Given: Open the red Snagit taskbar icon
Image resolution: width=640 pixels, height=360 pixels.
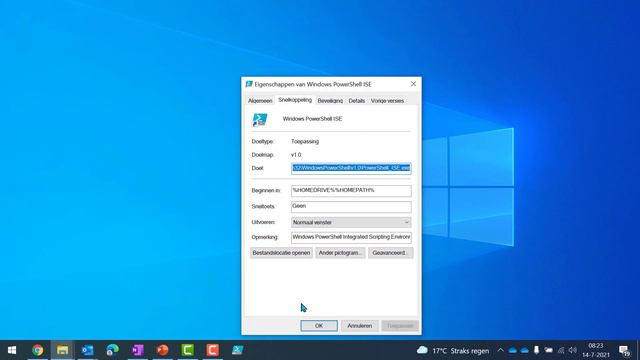Looking at the screenshot, I should pyautogui.click(x=212, y=350).
